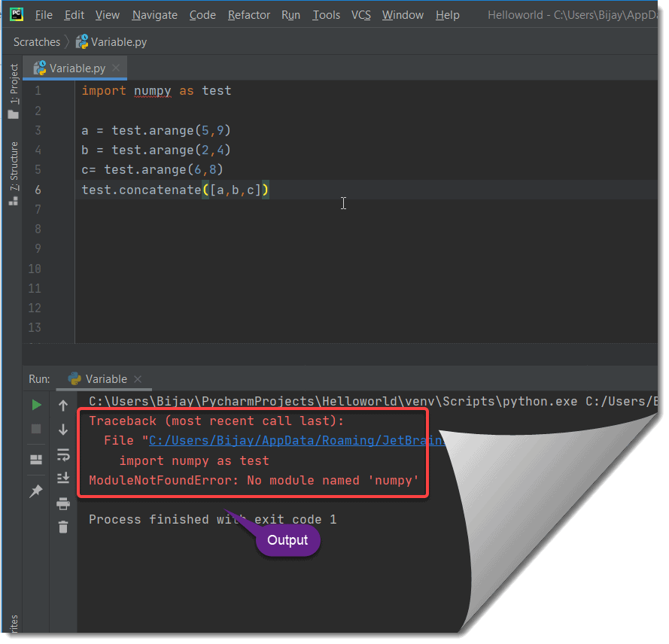Click the Python file icon on Variable.py tab
This screenshot has height=644, width=669.
click(x=40, y=68)
